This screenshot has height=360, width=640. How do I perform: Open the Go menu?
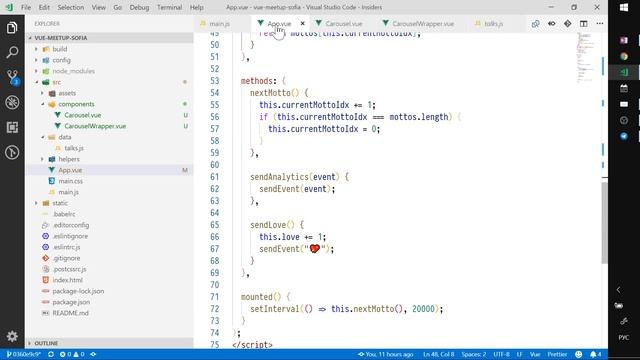(118, 7)
